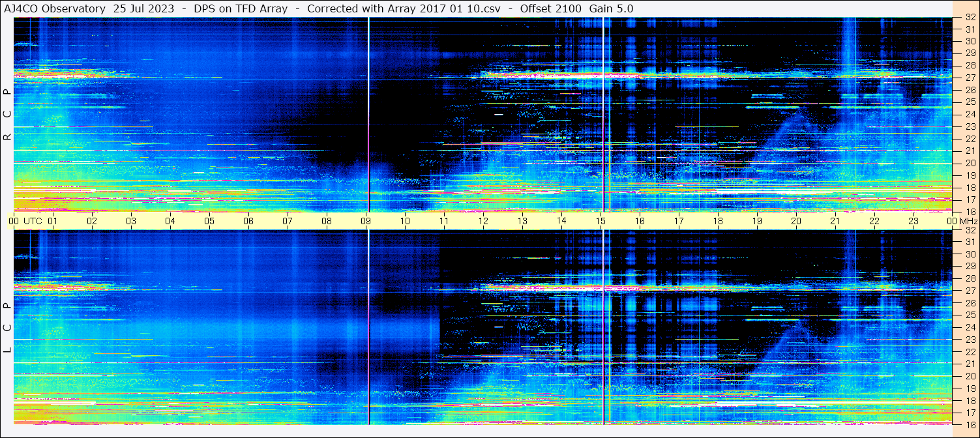Click the 15 hour label on time axis
The image size is (980, 438).
[x=601, y=221]
